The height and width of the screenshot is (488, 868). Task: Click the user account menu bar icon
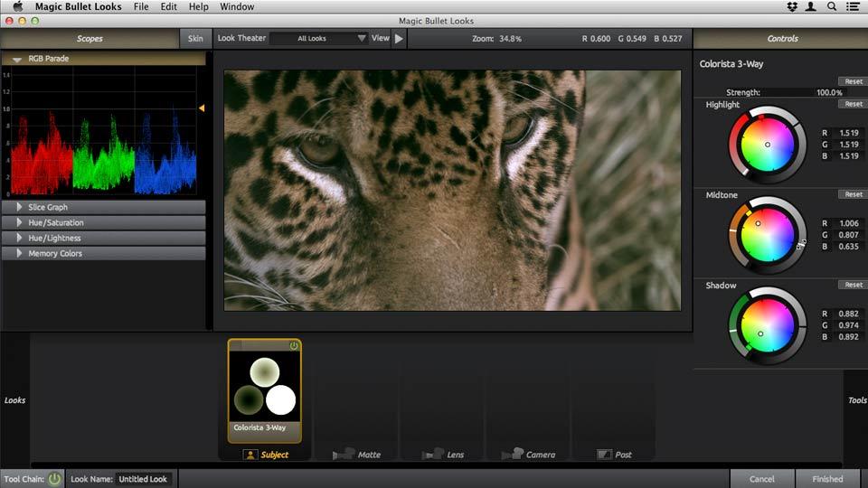pos(811,6)
